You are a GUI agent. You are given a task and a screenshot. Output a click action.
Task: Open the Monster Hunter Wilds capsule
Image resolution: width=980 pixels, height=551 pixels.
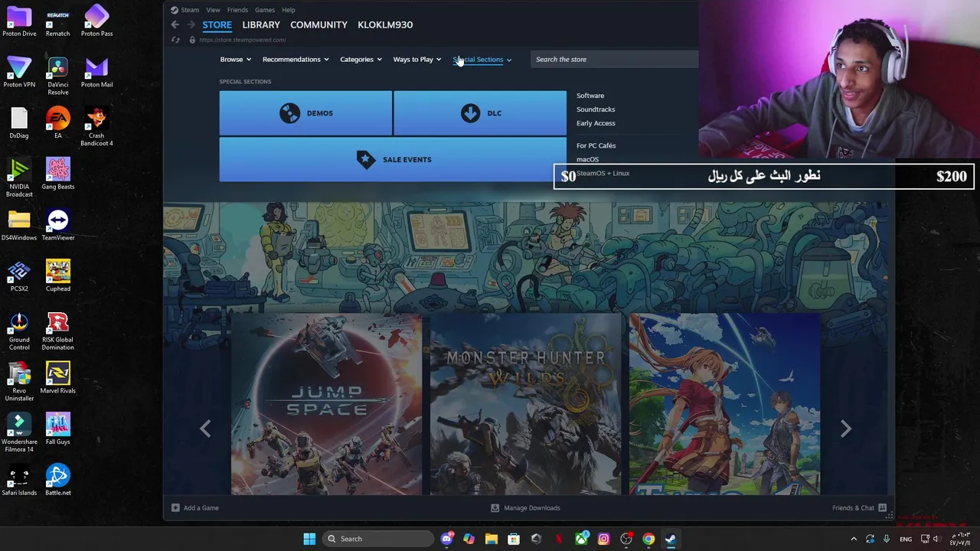(525, 405)
